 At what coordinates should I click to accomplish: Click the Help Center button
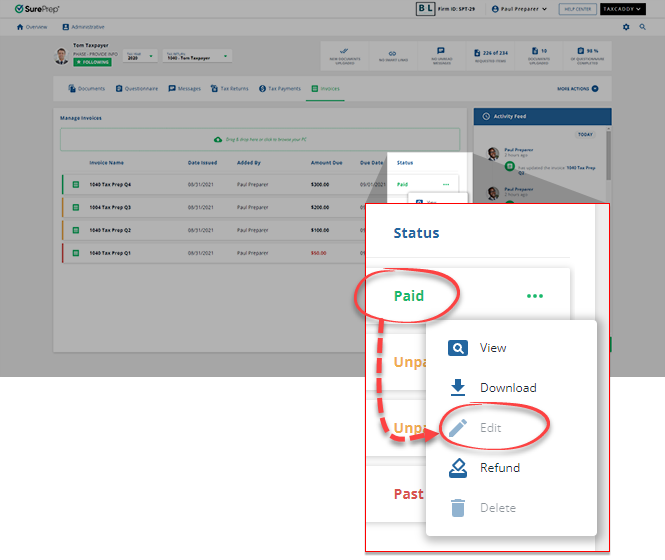click(578, 9)
